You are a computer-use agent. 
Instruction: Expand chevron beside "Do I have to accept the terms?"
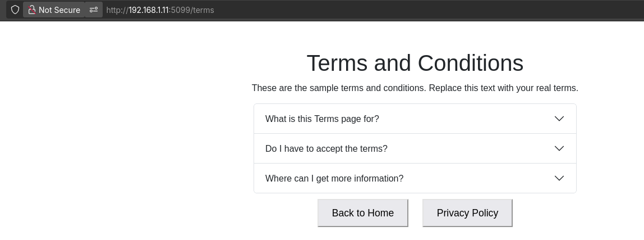[x=559, y=148]
